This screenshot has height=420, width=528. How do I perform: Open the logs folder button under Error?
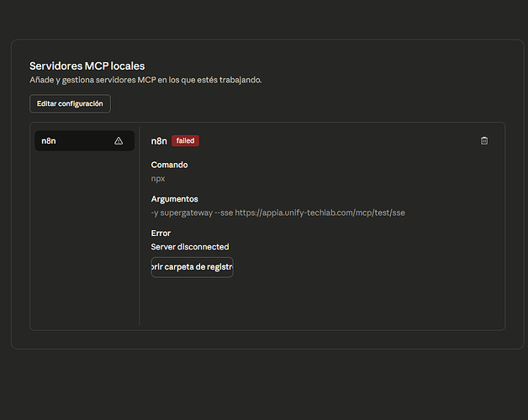[x=192, y=267]
